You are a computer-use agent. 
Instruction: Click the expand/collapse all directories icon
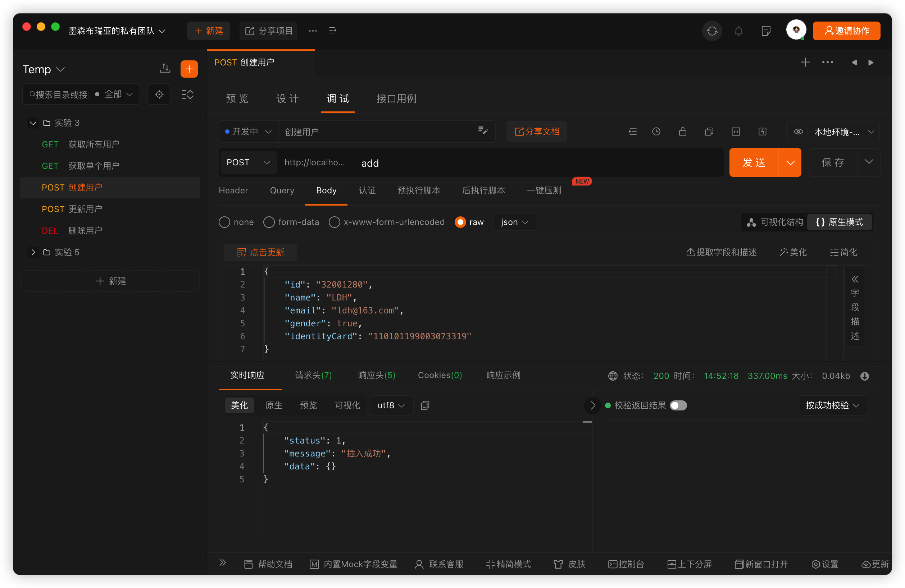[188, 94]
